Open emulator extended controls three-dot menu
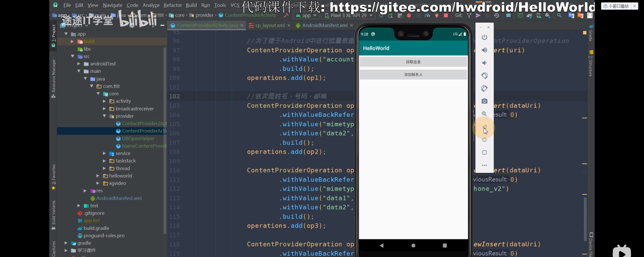644x257 pixels. pos(485,165)
